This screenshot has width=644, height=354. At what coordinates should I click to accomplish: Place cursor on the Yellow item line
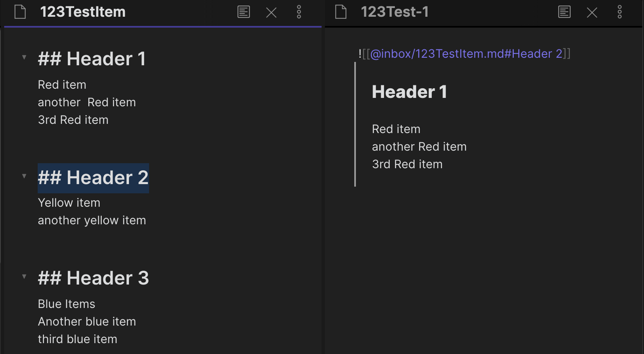point(69,203)
